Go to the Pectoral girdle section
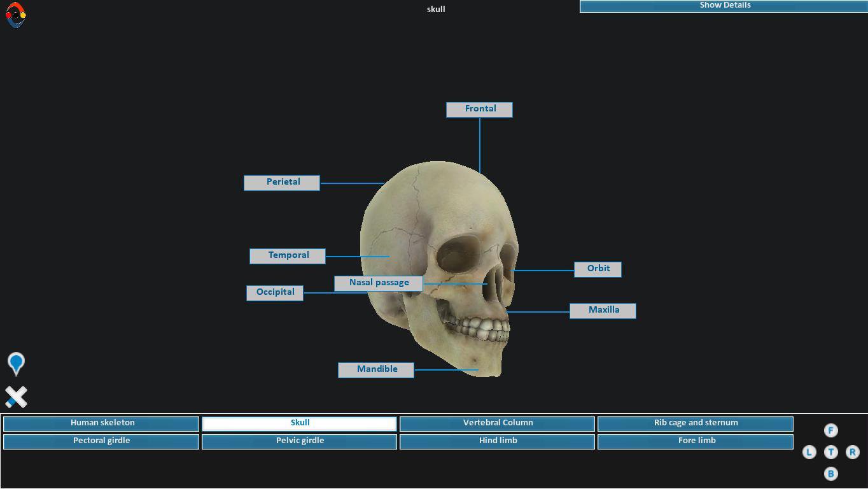 click(x=101, y=441)
